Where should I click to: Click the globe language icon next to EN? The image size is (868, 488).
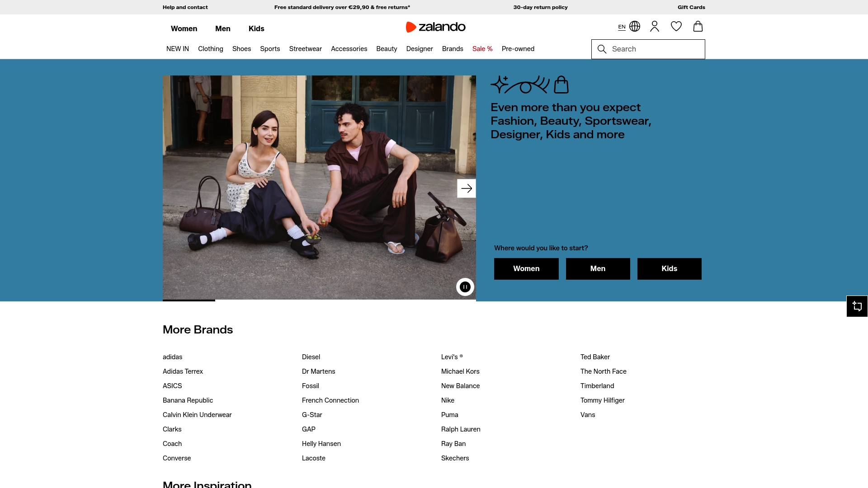(635, 26)
